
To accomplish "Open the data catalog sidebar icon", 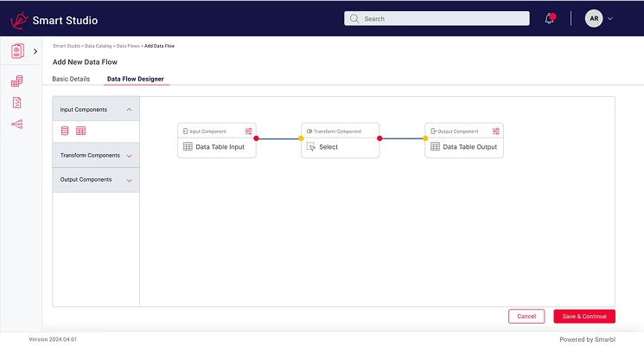I will [x=17, y=81].
